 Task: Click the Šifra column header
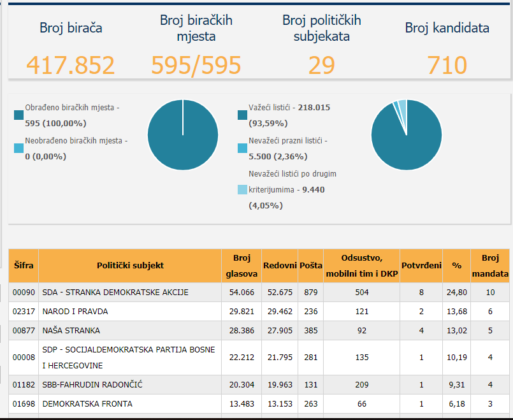coord(24,265)
